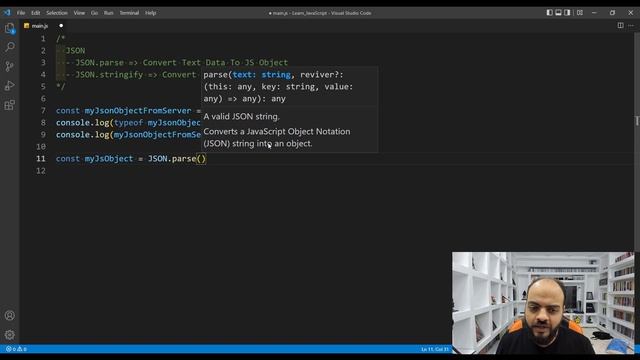Open the Edit menu
The height and width of the screenshot is (360, 640).
pos(36,13)
